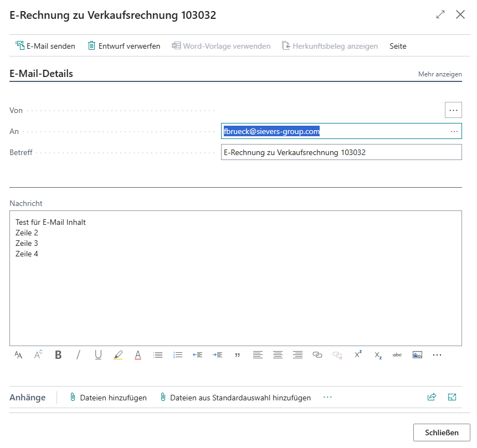This screenshot has height=448, width=477.
Task: Toggle numbered list formatting
Action: coord(177,354)
